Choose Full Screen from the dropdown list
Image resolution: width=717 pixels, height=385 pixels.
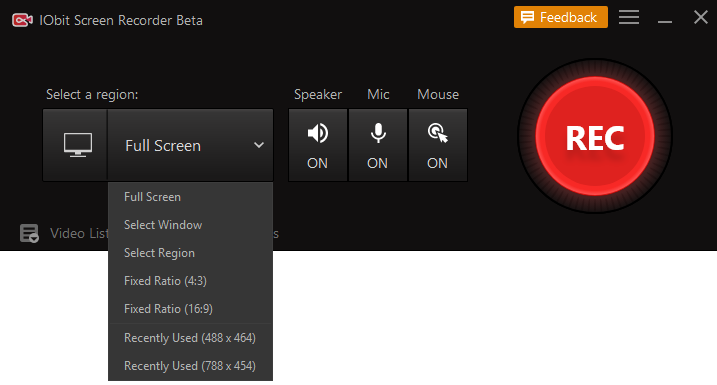(x=190, y=197)
